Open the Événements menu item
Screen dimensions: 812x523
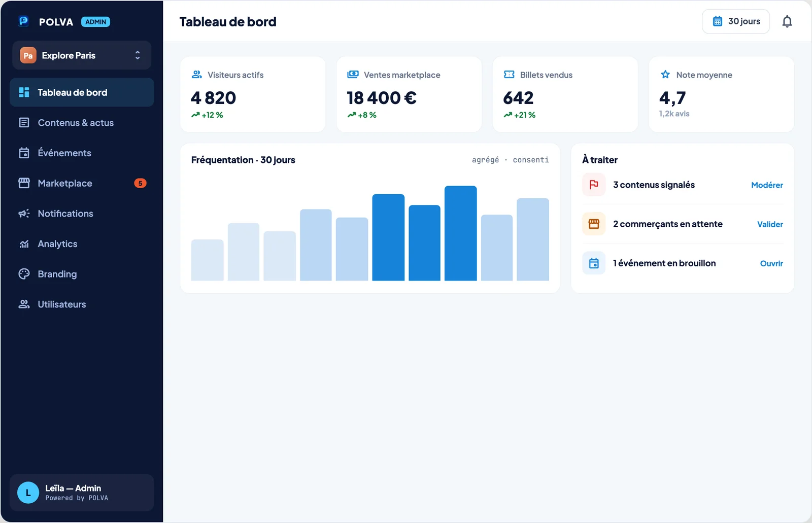tap(82, 153)
